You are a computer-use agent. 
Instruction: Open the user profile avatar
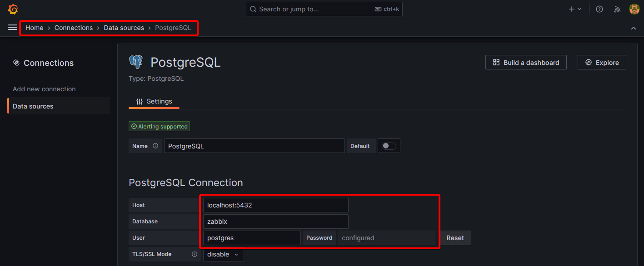point(634,9)
